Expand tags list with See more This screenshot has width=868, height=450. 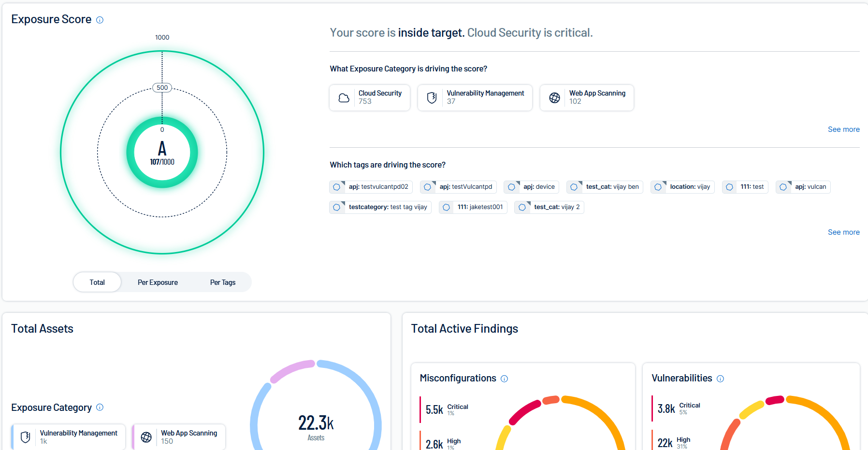point(843,232)
